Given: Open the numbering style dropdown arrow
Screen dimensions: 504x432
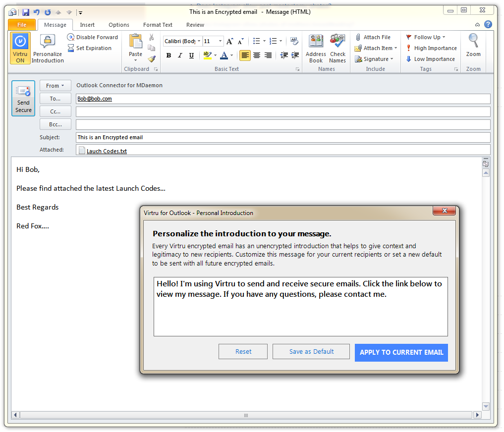Looking at the screenshot, I should click(x=281, y=41).
